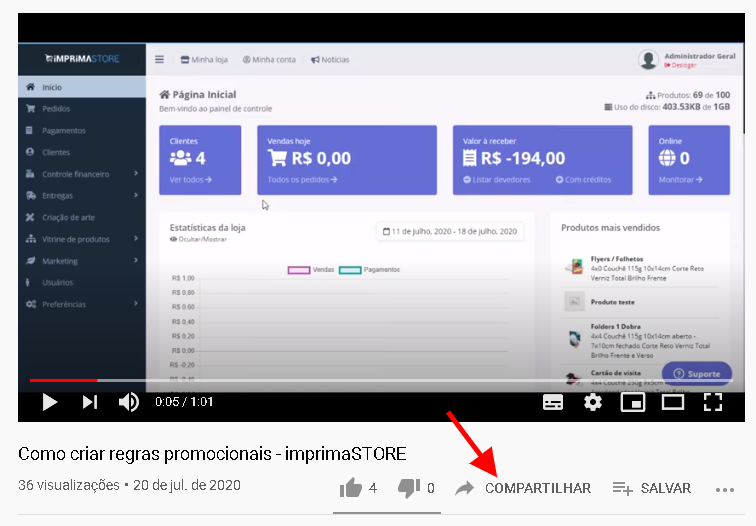
Task: Click the Pedidos cart icon
Action: [30, 108]
